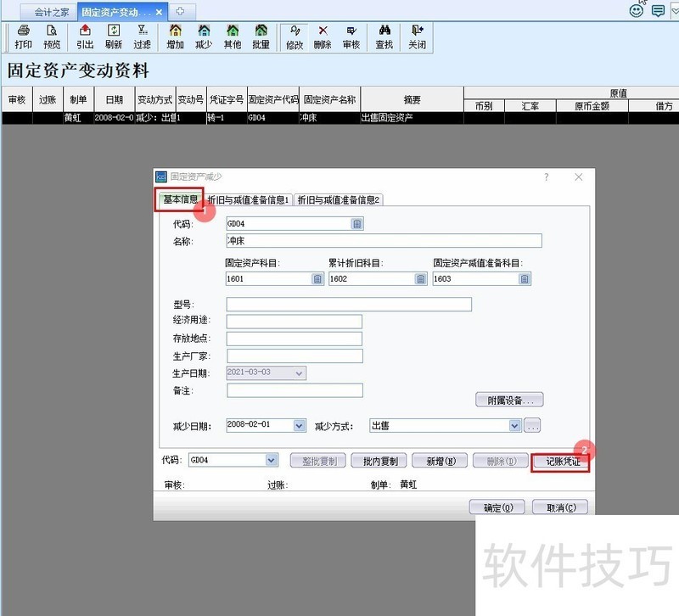Click the 摘要 column header
679x616 pixels.
[412, 99]
